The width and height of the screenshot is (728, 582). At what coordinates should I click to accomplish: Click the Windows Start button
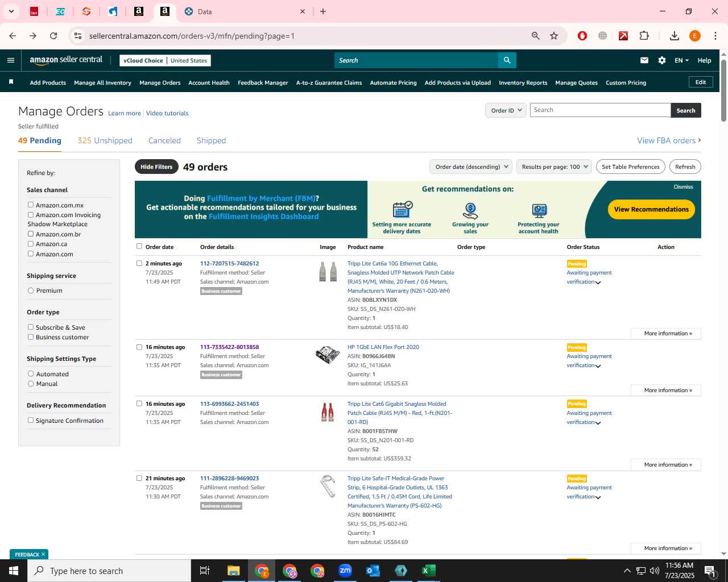tap(14, 571)
